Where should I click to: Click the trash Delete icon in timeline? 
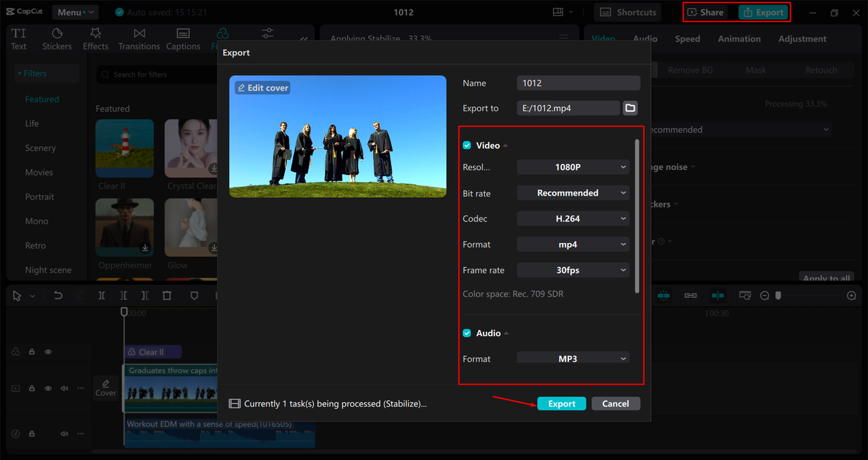click(167, 295)
